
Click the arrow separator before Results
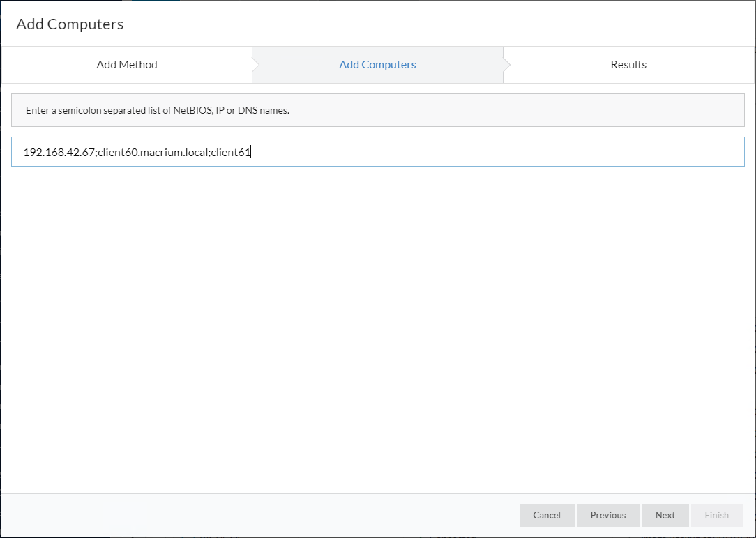click(506, 65)
